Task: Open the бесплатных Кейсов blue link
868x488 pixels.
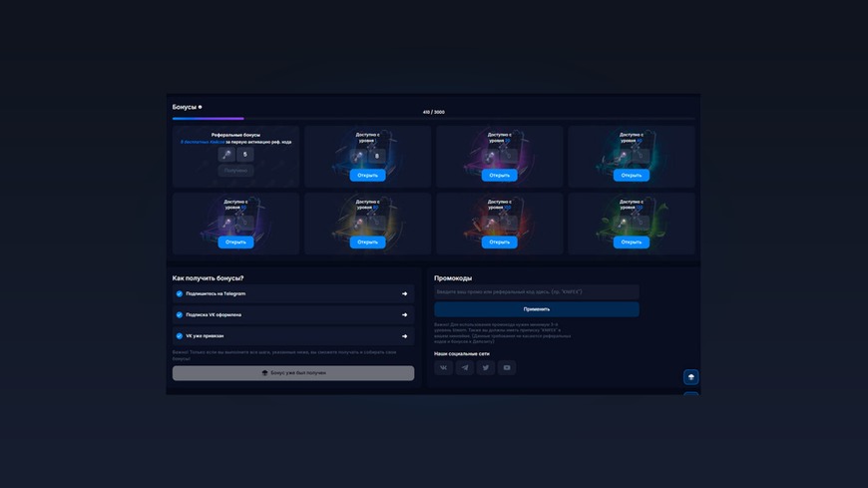Action: 203,142
